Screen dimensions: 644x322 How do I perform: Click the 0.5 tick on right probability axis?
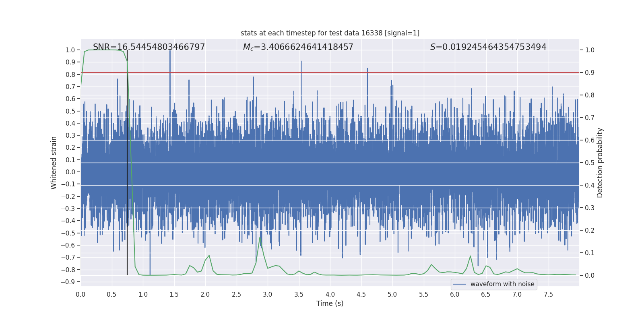click(x=590, y=163)
